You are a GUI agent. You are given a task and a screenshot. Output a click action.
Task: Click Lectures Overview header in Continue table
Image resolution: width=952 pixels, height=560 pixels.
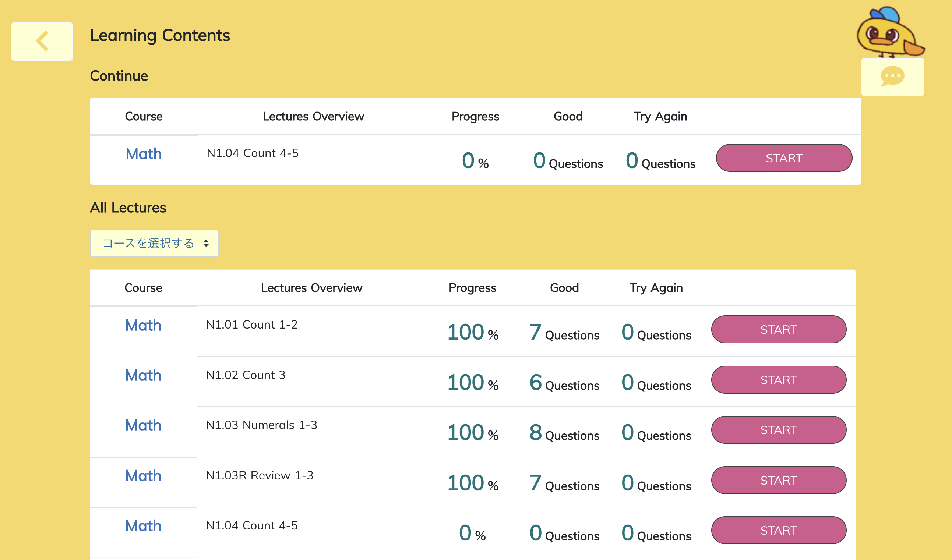pos(313,116)
